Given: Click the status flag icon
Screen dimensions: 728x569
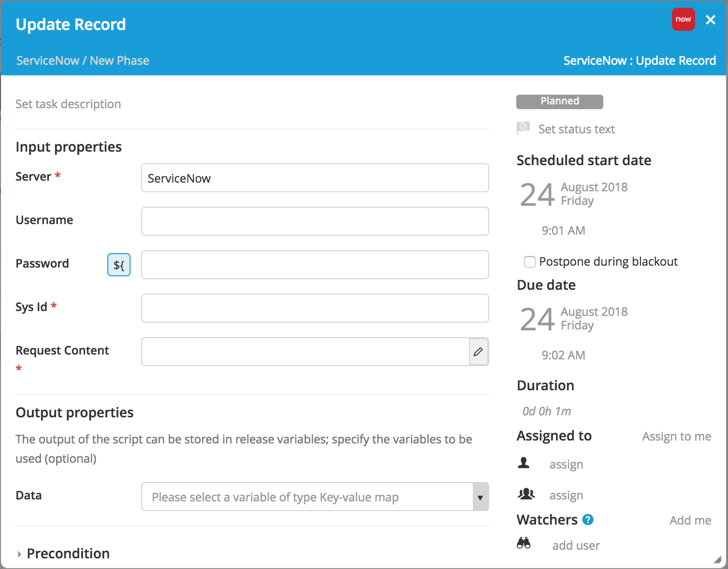Looking at the screenshot, I should pyautogui.click(x=523, y=128).
